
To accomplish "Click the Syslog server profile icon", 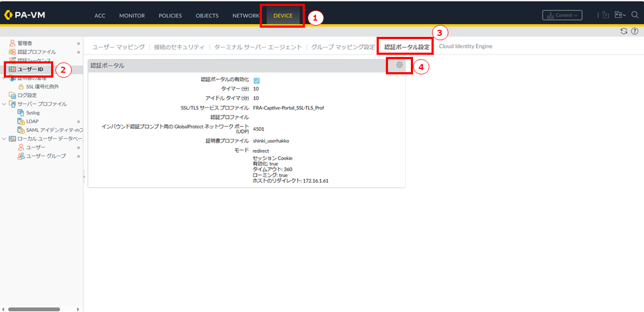I will point(21,112).
